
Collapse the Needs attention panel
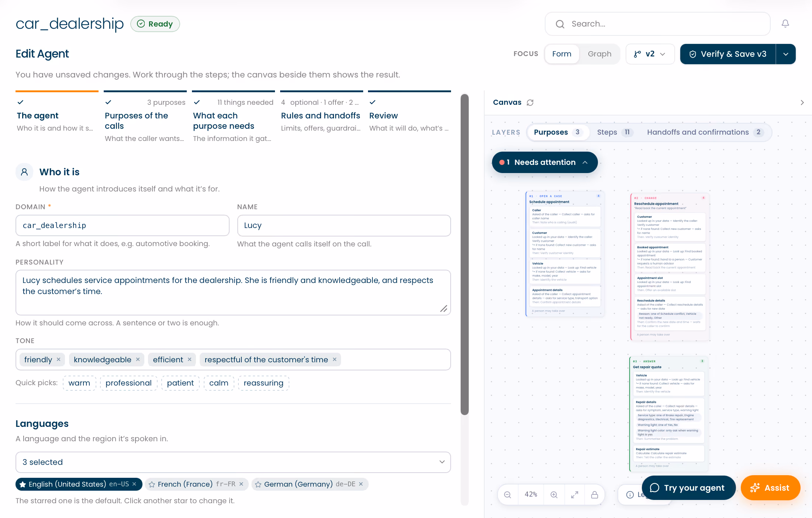pos(545,162)
